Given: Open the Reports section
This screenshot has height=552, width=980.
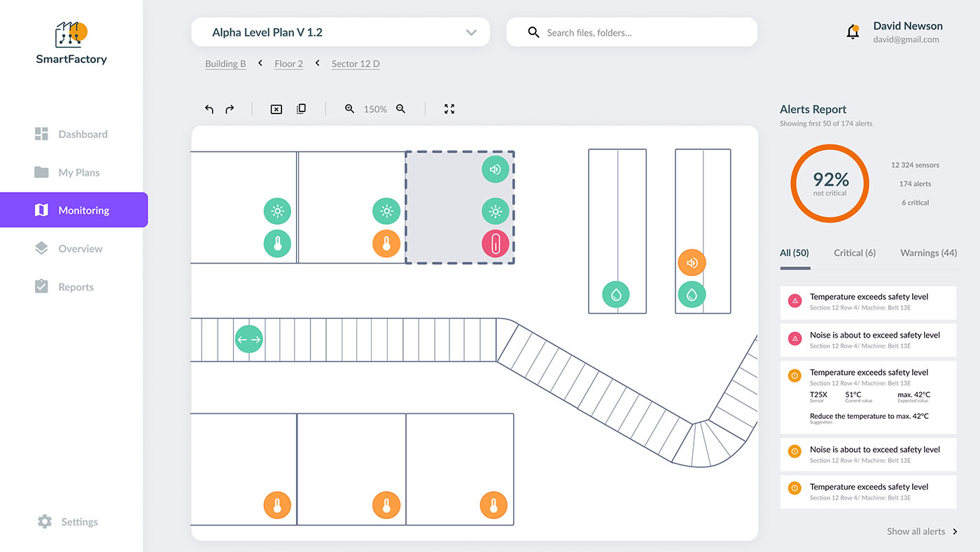Looking at the screenshot, I should (x=75, y=287).
